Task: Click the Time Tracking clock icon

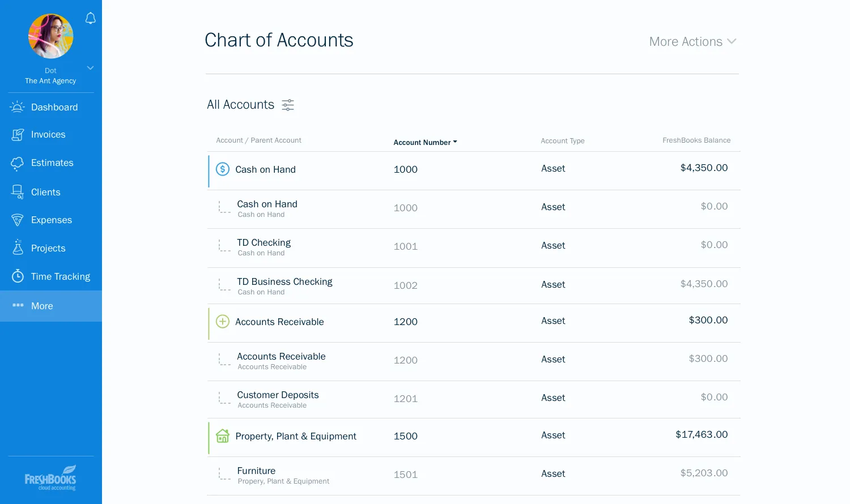Action: (x=18, y=276)
